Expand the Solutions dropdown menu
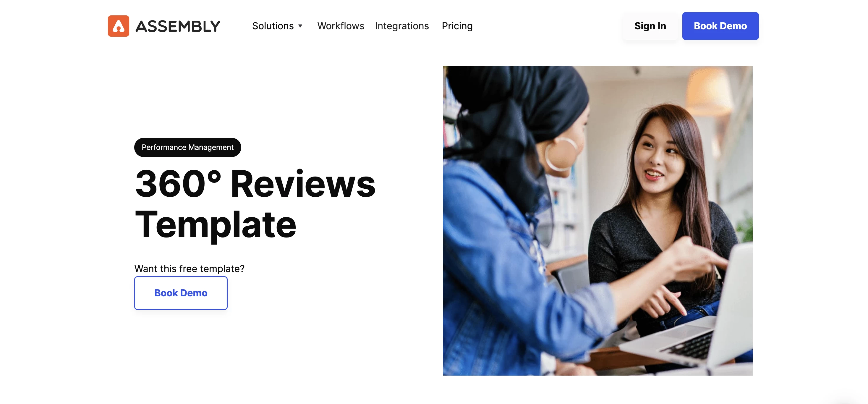The width and height of the screenshot is (868, 404). pos(277,25)
